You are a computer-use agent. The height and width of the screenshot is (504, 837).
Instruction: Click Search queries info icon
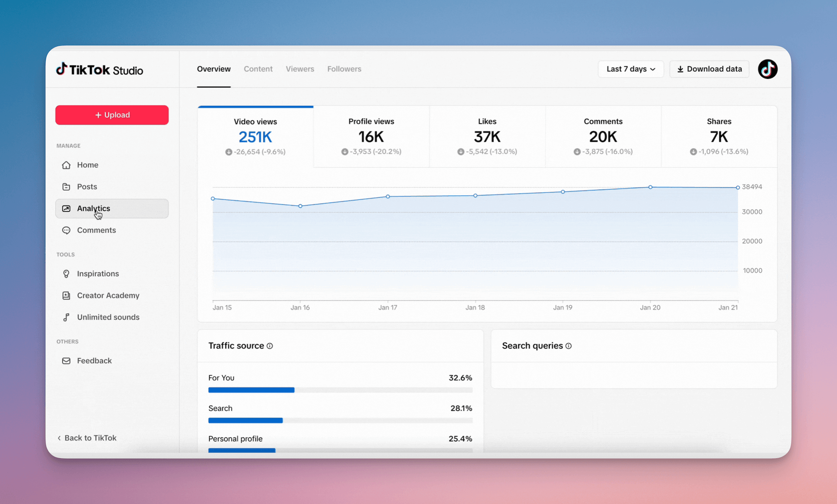coord(568,346)
